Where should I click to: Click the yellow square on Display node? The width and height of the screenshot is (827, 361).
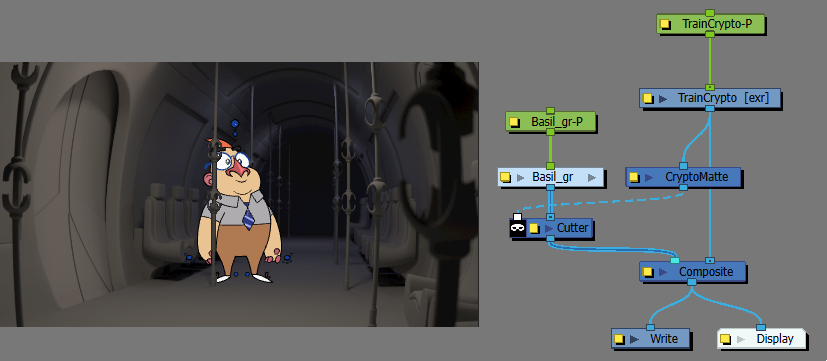(x=726, y=339)
